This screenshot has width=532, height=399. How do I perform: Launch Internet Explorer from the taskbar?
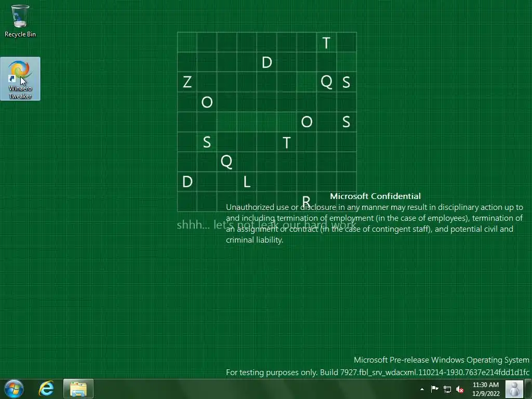[x=46, y=389]
